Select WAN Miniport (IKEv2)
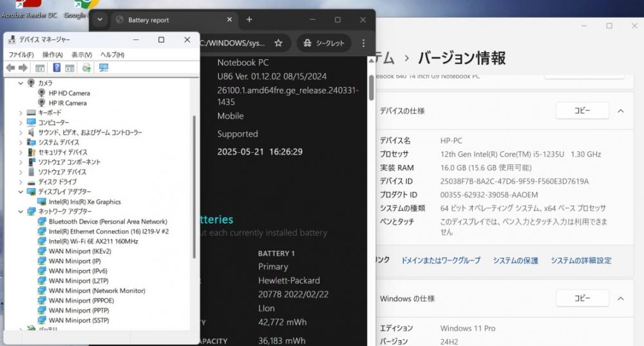The image size is (644, 346). pyautogui.click(x=80, y=251)
